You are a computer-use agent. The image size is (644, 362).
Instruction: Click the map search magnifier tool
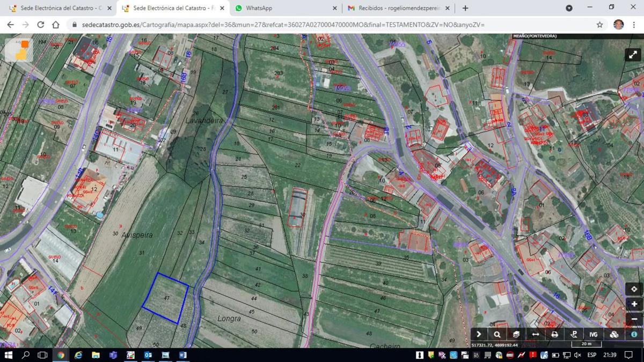pyautogui.click(x=497, y=334)
